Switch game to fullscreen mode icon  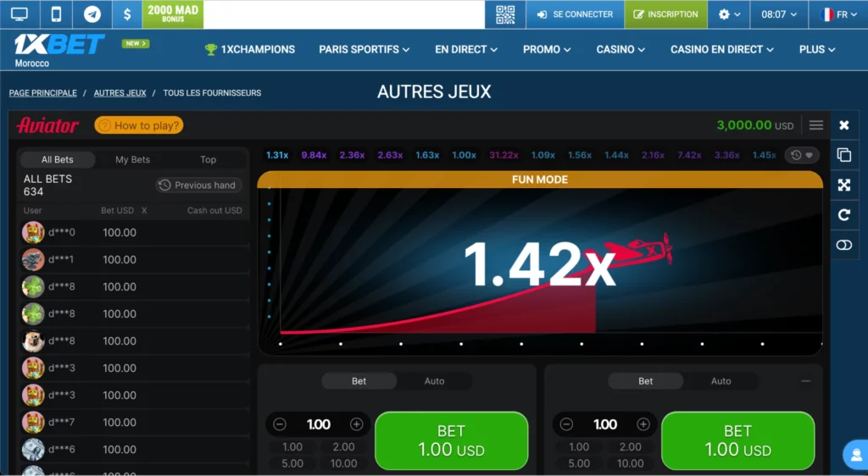(843, 185)
